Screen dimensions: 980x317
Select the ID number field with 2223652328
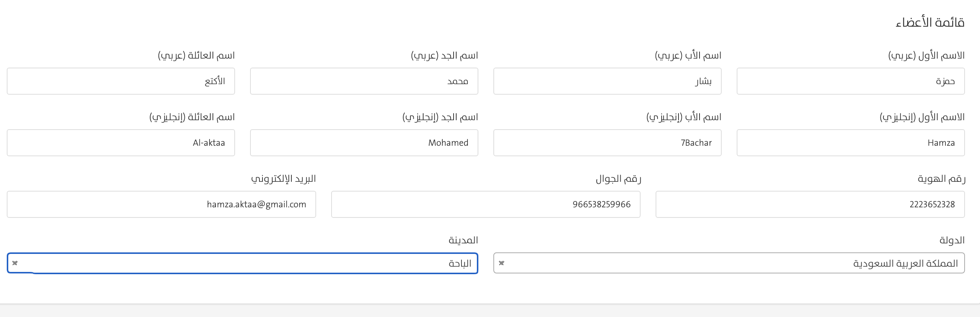tap(810, 204)
